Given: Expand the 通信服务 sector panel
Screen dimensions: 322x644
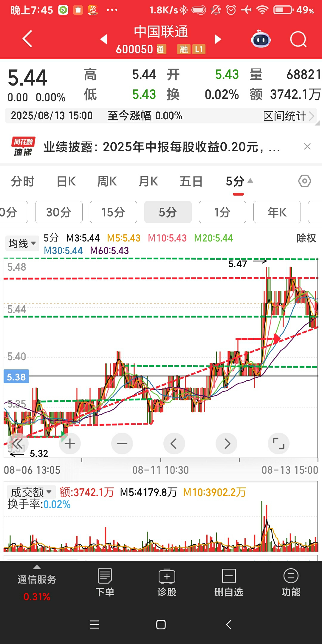Looking at the screenshot, I should (37, 583).
